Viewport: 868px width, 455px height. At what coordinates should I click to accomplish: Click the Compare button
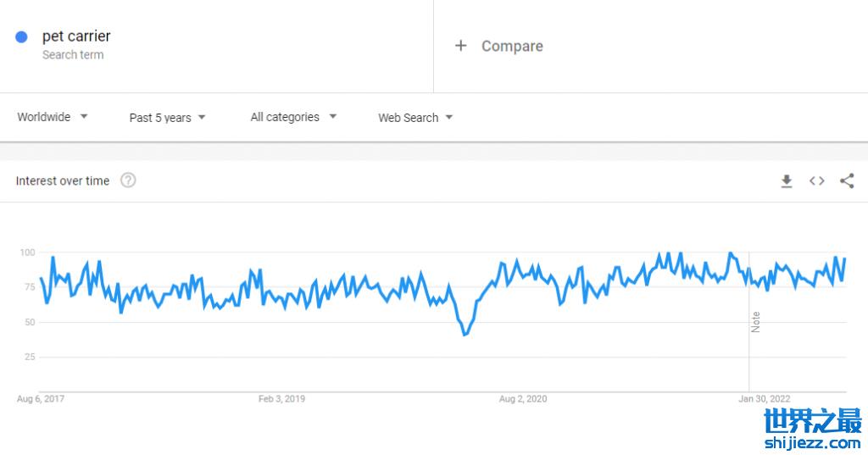tap(512, 46)
